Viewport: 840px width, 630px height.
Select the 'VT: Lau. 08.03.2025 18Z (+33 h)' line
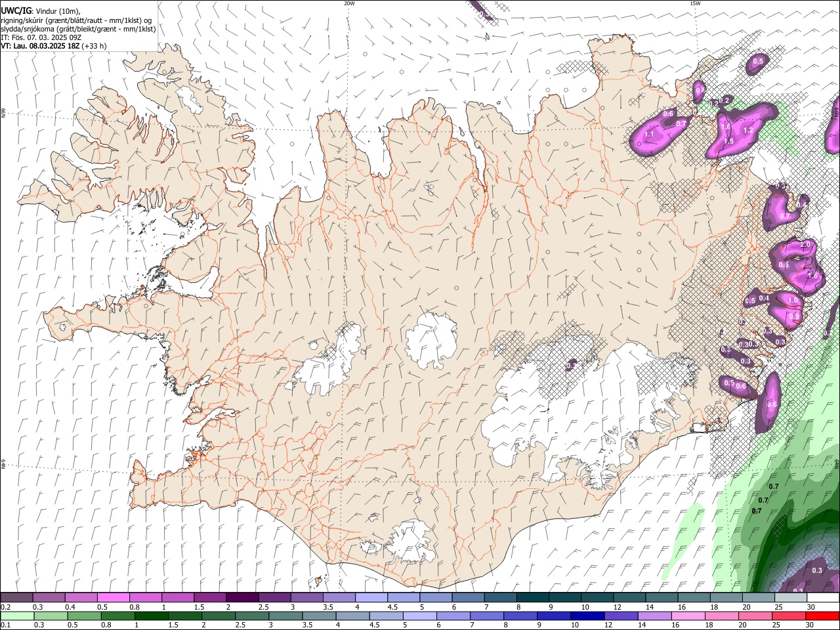point(54,46)
